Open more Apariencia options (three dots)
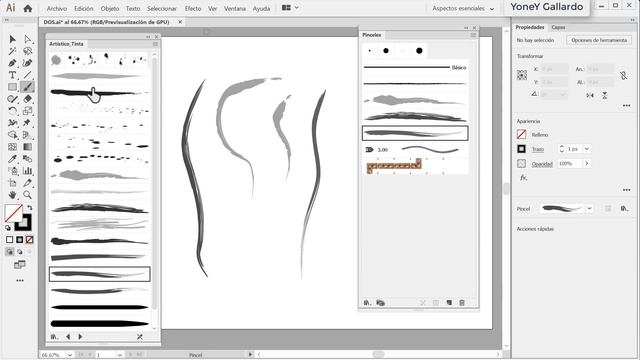This screenshot has height=360, width=640. point(627,190)
